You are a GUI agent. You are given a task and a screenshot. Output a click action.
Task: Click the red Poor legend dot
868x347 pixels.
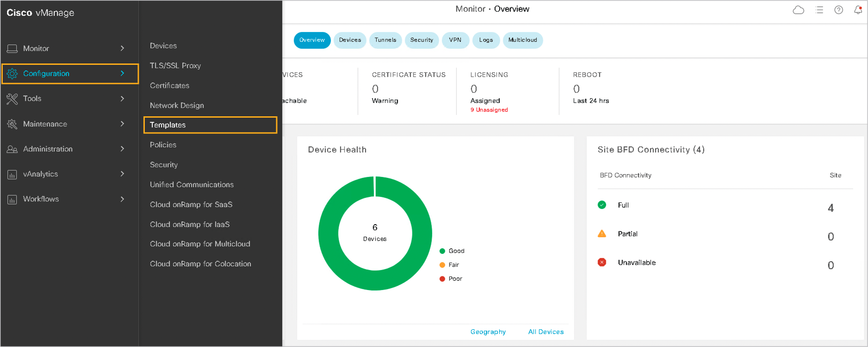coord(442,279)
